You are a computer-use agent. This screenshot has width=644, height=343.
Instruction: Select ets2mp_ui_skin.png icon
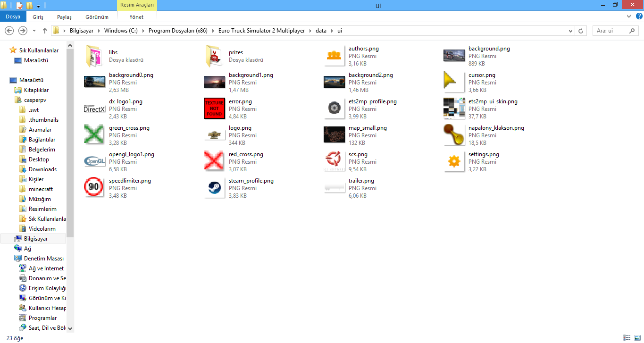454,109
